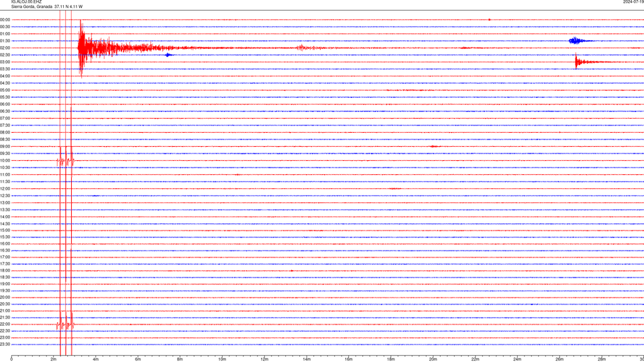Click the 02:30 time label
This screenshot has height=362, width=644.
[x=5, y=55]
